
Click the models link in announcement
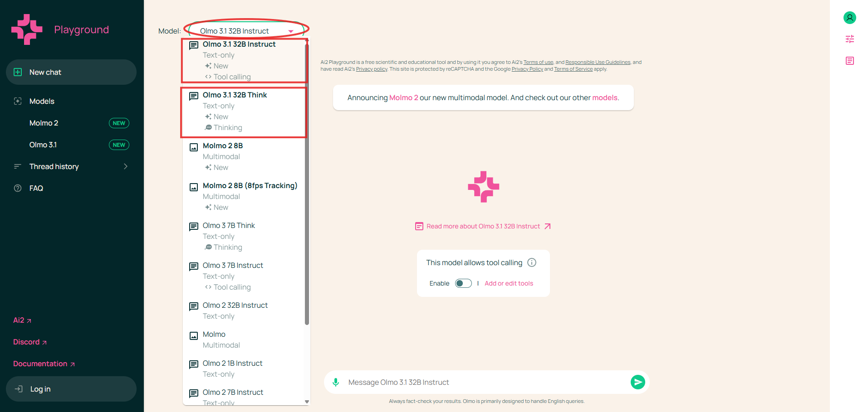click(605, 97)
